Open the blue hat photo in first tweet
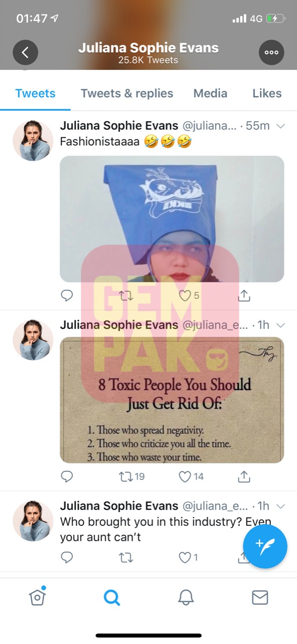Viewport: 297px width, 644px height. click(172, 219)
